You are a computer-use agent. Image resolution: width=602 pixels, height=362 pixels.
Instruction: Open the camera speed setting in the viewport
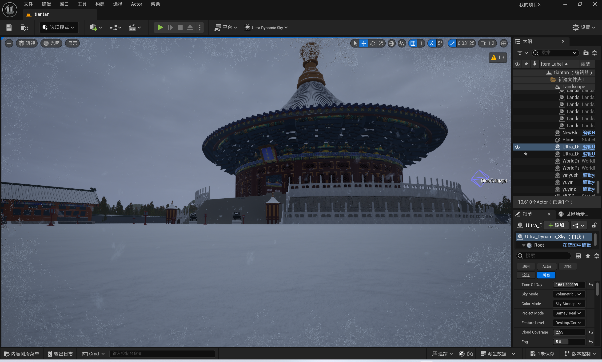[x=488, y=43]
